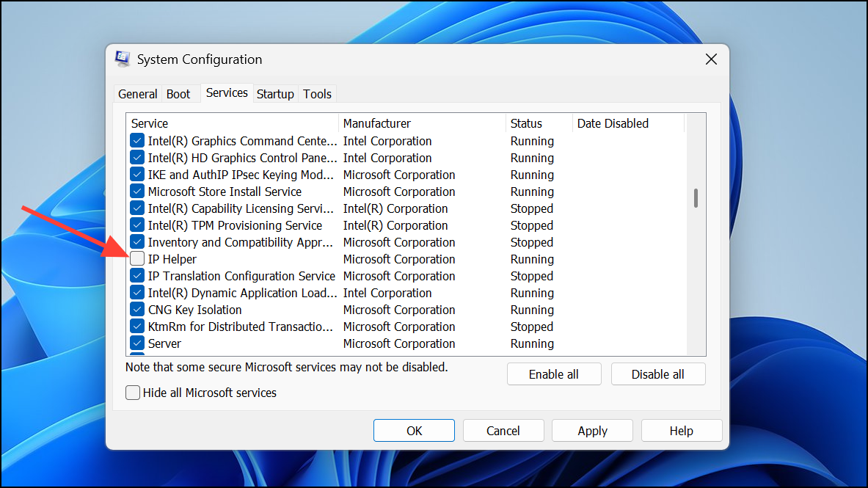Check the IP Helper service checkbox

tap(137, 259)
